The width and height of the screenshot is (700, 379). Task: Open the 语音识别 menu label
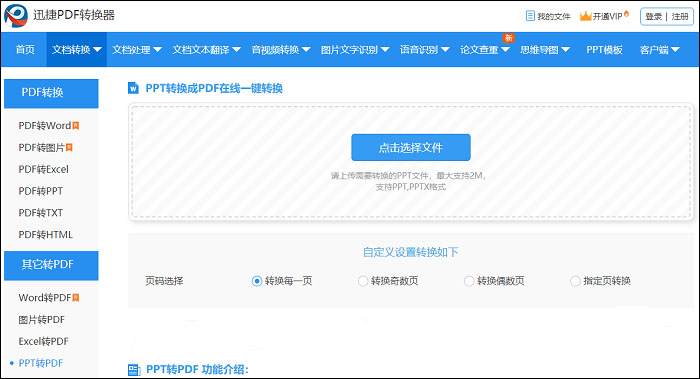click(x=419, y=50)
